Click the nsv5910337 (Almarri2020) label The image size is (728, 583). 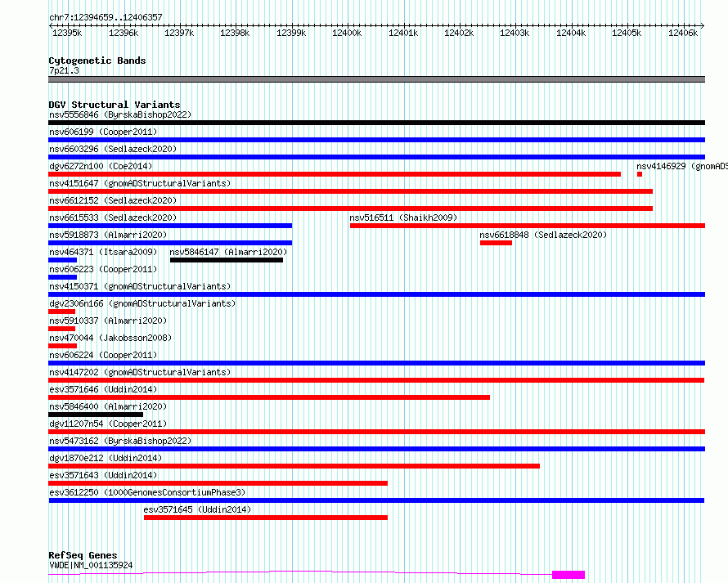click(108, 321)
